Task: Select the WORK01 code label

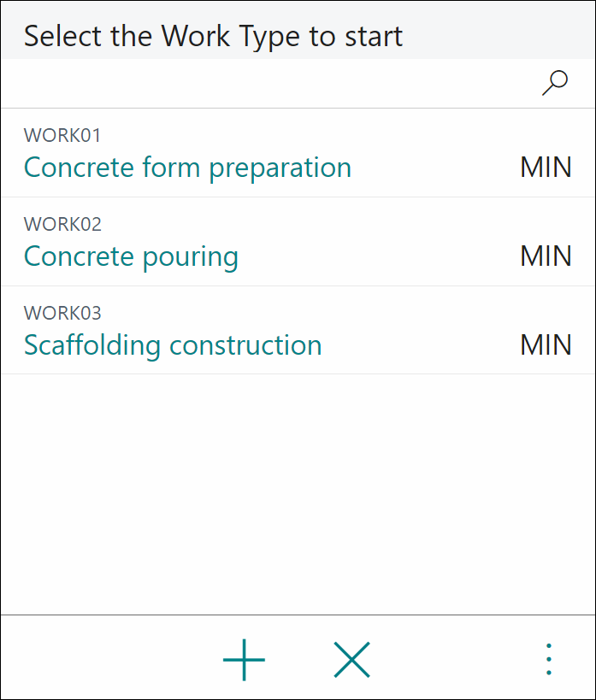Action: pyautogui.click(x=62, y=135)
